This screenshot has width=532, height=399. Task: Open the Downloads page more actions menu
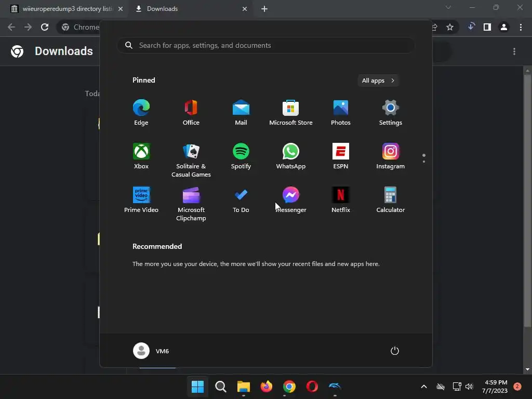point(514,51)
